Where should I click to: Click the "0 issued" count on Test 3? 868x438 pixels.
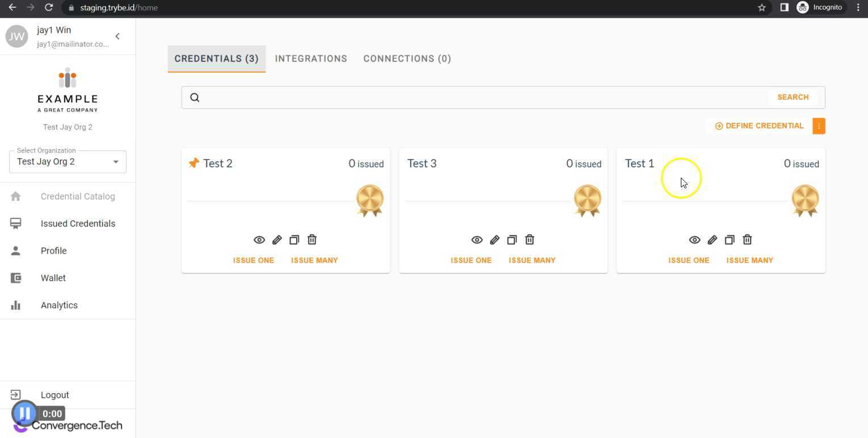click(584, 164)
